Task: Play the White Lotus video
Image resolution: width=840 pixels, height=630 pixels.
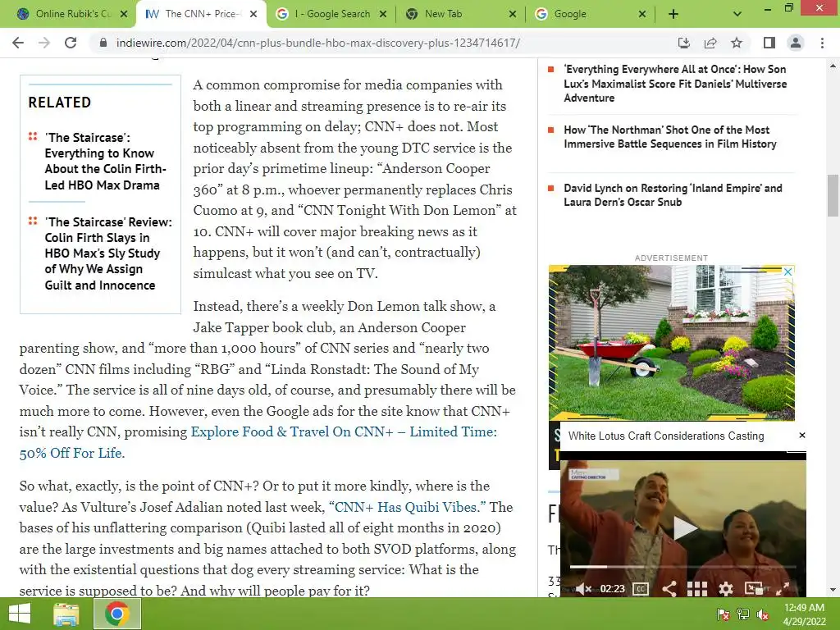Action: pyautogui.click(x=684, y=528)
